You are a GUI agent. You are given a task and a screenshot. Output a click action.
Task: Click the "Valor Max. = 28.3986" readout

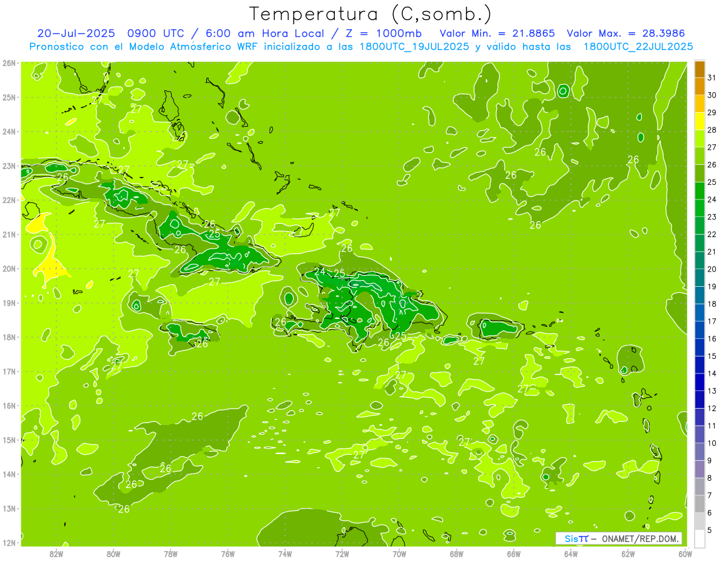click(x=626, y=33)
